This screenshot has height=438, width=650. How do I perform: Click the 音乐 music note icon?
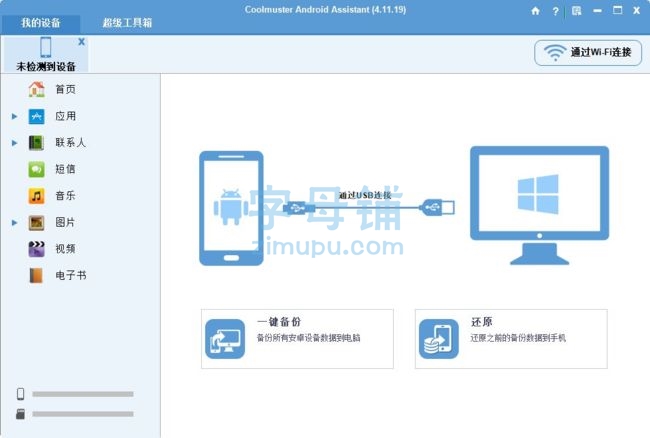[36, 196]
